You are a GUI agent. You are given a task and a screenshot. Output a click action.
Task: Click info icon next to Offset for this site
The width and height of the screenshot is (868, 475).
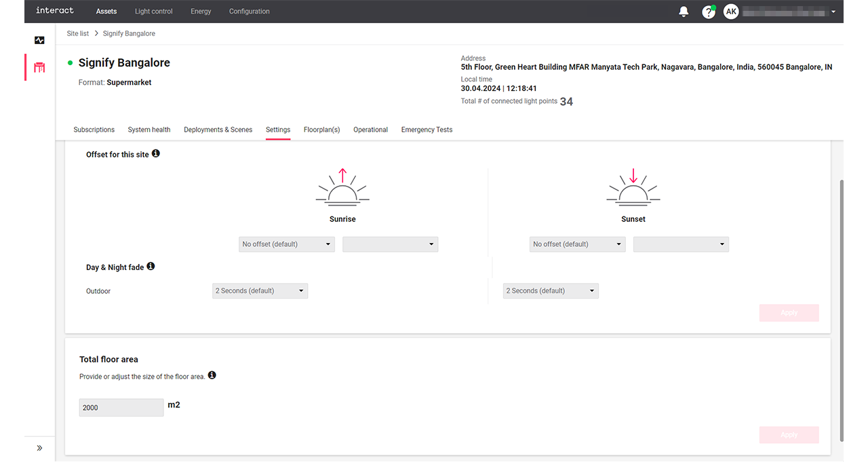point(156,154)
